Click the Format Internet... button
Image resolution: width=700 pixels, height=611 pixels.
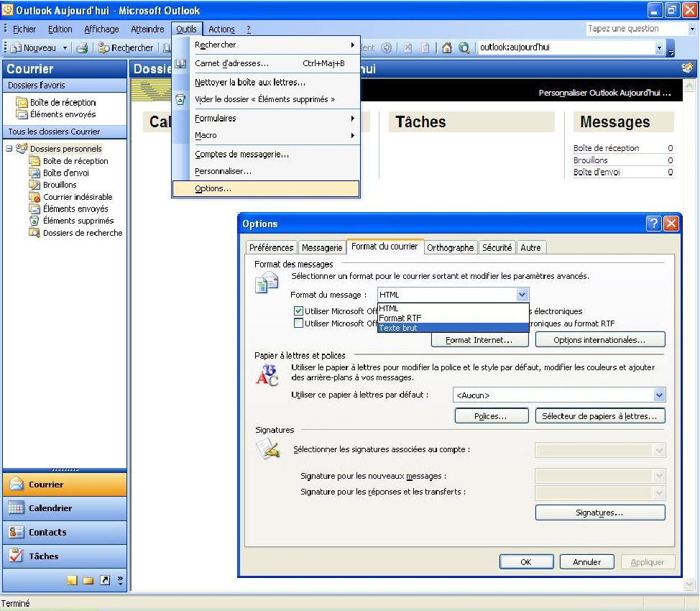coord(479,340)
